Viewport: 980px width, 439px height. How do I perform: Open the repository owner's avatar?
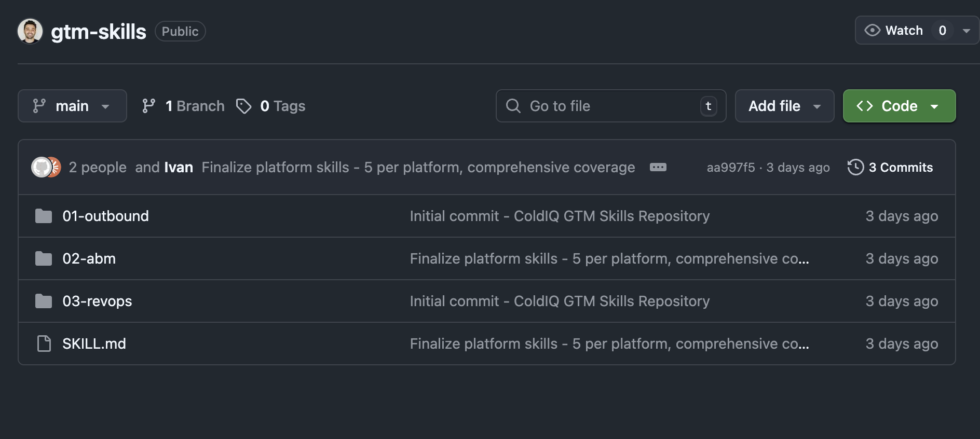point(30,31)
